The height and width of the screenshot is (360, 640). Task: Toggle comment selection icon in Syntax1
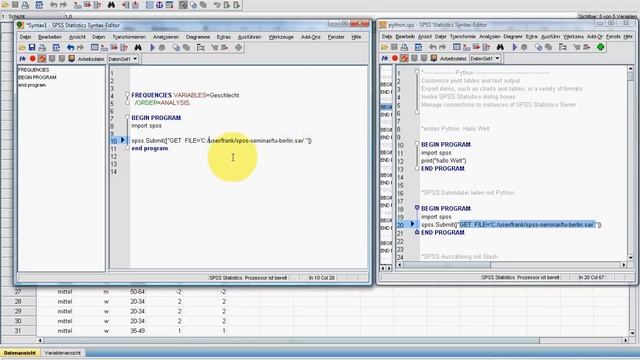click(42, 59)
